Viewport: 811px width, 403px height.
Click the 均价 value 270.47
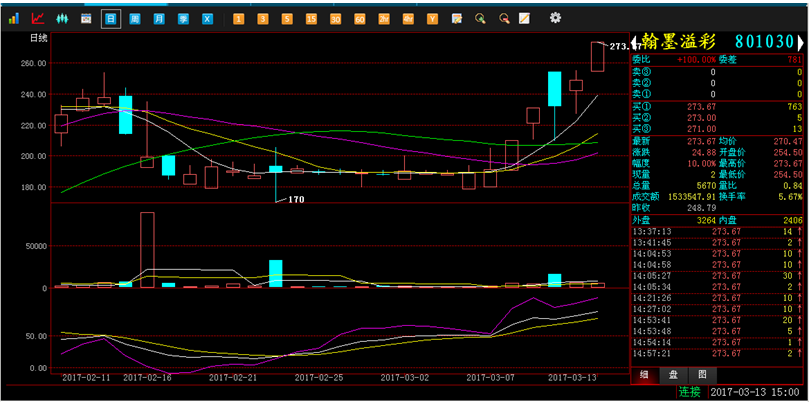(x=787, y=141)
